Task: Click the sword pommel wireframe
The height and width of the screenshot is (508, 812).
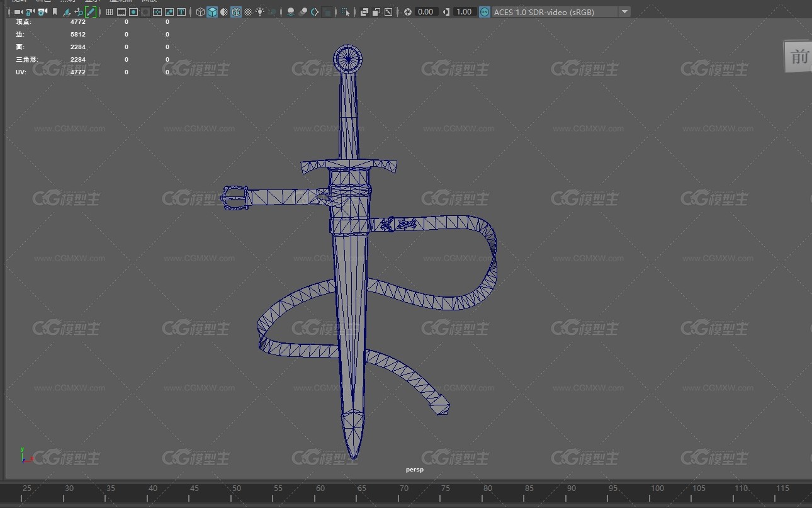Action: tap(347, 59)
